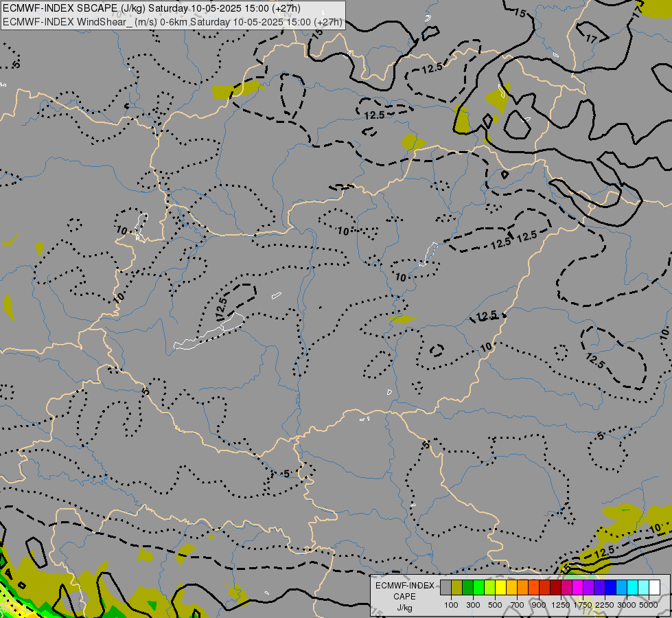The height and width of the screenshot is (618, 672).
Task: Click the legend's J/kg unit label
Action: pos(404,608)
